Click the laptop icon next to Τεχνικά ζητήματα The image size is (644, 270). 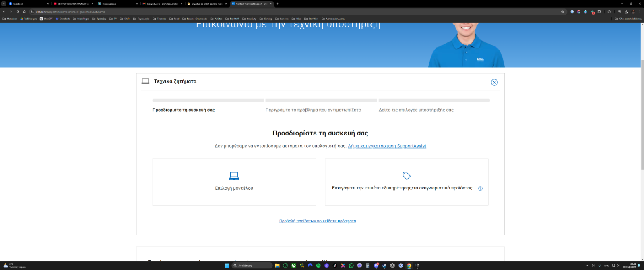point(145,81)
